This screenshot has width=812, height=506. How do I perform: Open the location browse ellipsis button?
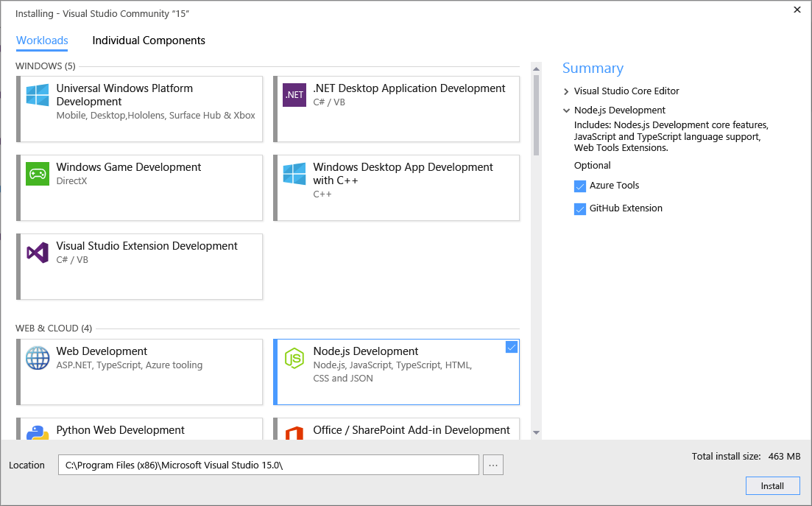coord(493,465)
